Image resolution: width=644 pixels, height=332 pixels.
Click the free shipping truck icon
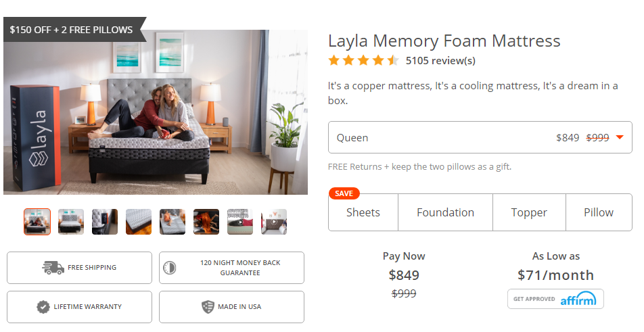tap(53, 268)
